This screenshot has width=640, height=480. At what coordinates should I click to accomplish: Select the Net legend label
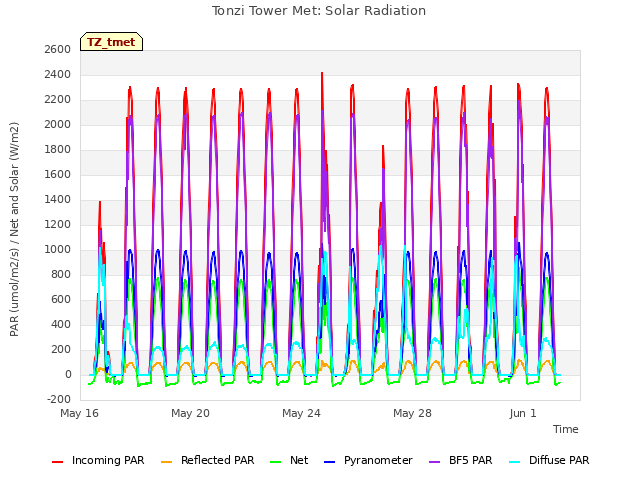point(299,460)
